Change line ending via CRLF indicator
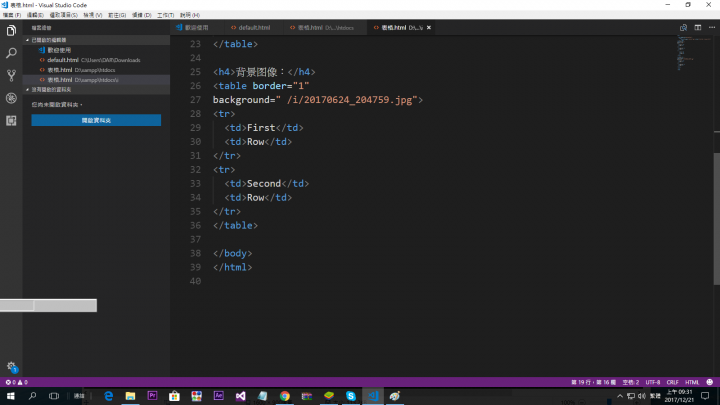Image resolution: width=720 pixels, height=405 pixels. [672, 382]
